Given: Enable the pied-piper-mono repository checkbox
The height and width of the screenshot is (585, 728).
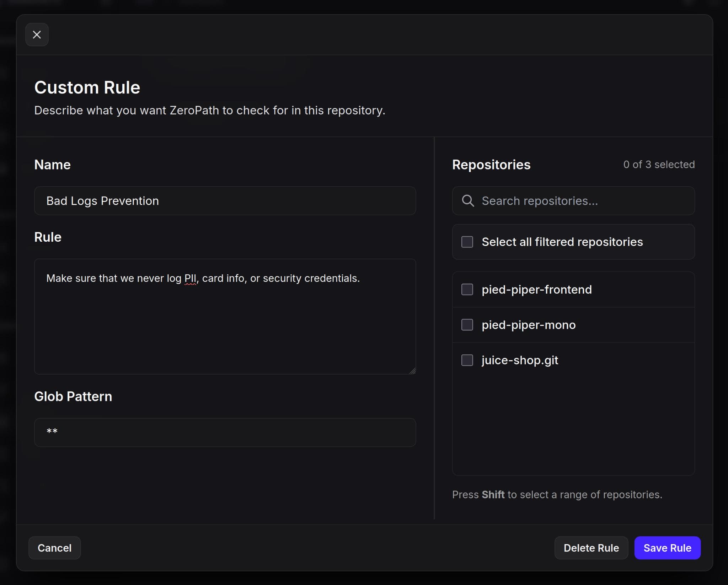Looking at the screenshot, I should coord(467,325).
